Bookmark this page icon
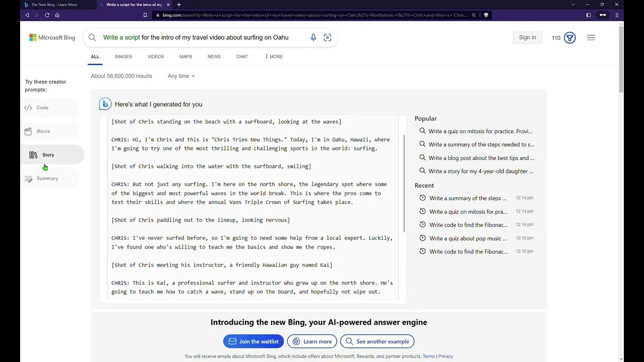The width and height of the screenshot is (644, 362). (x=145, y=15)
